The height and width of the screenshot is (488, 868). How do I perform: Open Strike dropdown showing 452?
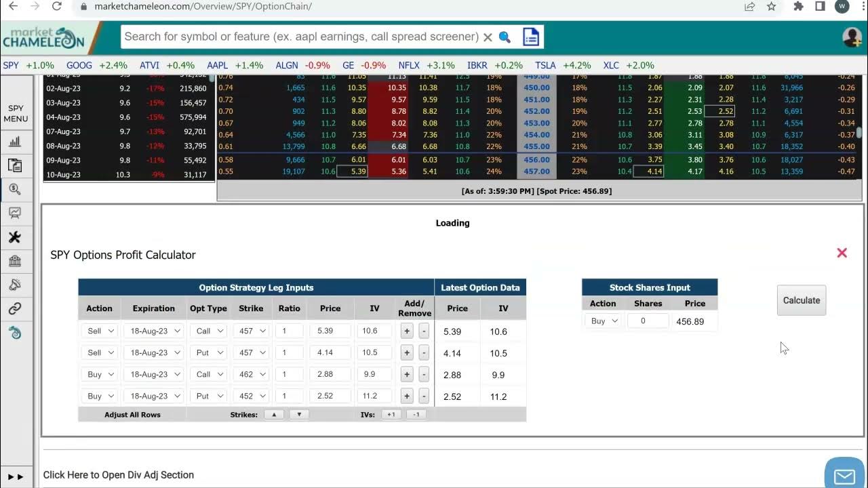click(251, 396)
